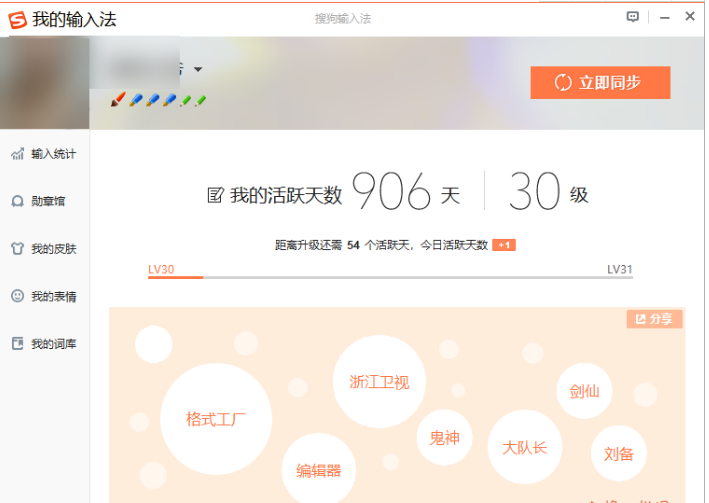Click the 搜狗输入法 title text
Viewport: 709px width, 503px height.
click(x=343, y=19)
